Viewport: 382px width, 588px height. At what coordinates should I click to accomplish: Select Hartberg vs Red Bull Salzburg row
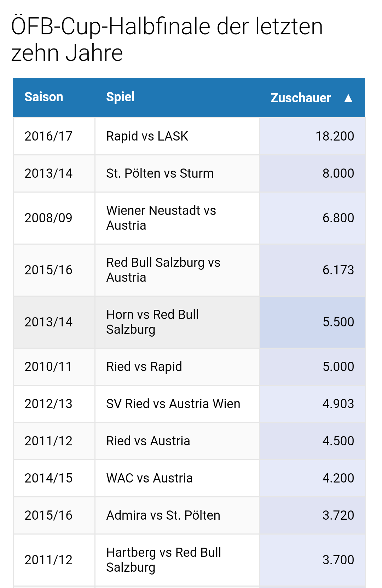[x=189, y=560]
